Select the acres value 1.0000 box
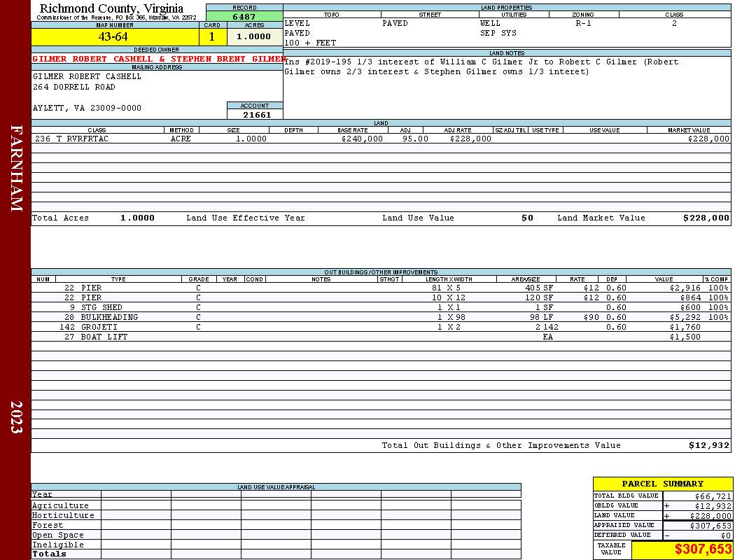The image size is (735, 560). click(x=255, y=36)
